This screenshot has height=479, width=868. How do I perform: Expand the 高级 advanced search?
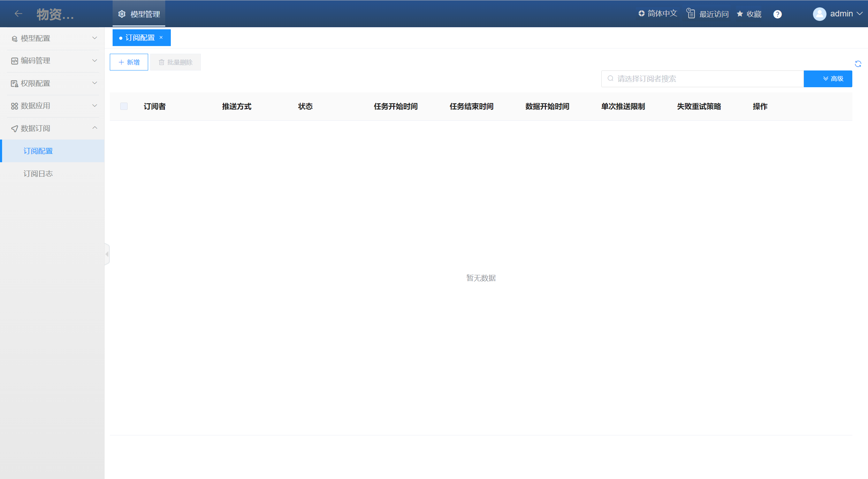click(x=828, y=79)
